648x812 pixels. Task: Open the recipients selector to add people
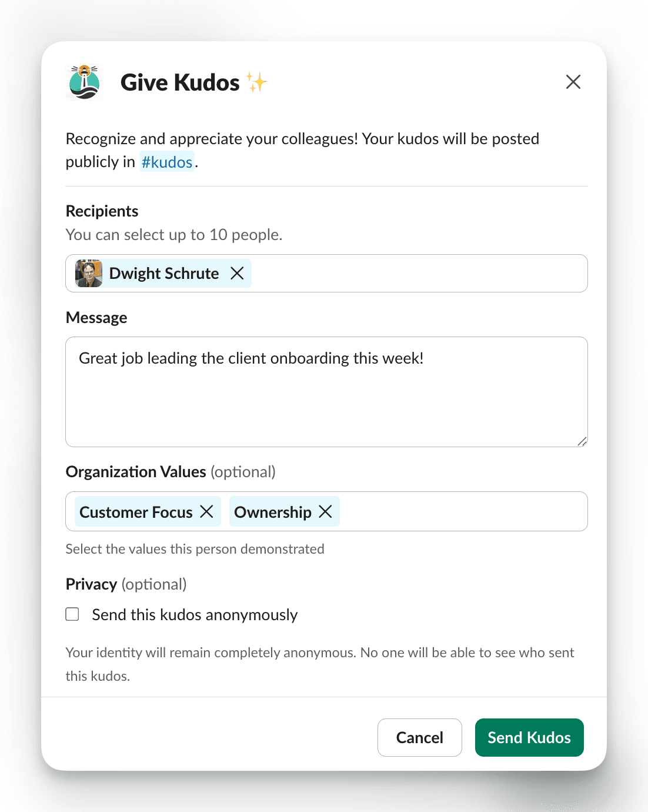point(412,273)
